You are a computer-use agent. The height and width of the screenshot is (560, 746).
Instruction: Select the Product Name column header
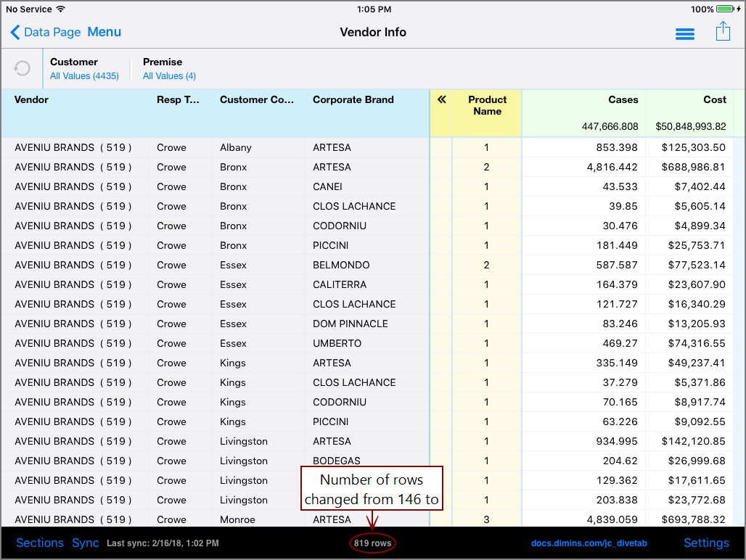tap(487, 106)
